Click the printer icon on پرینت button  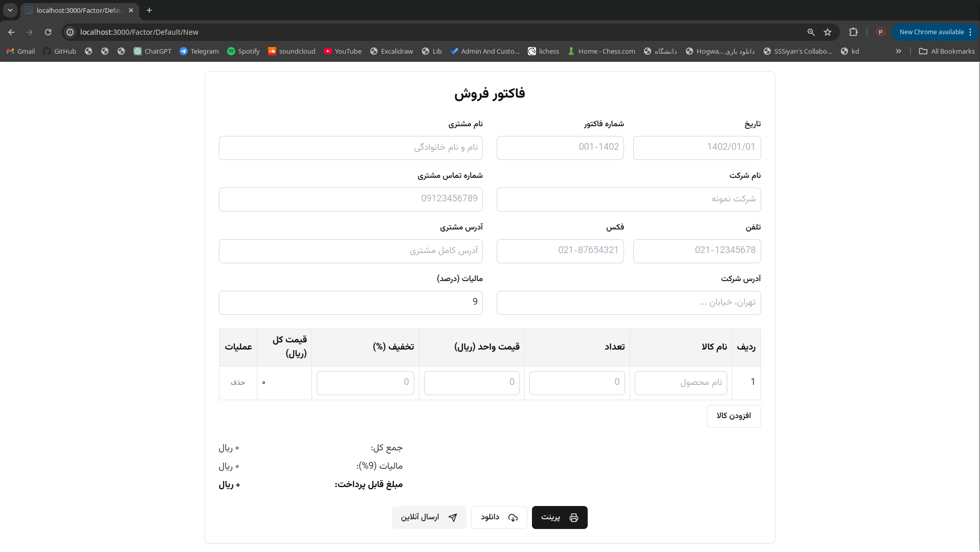574,517
